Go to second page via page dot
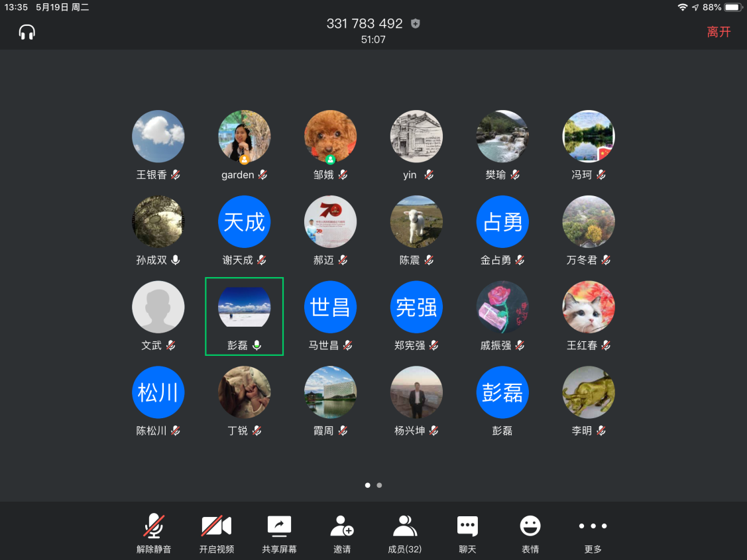747x560 pixels. (x=379, y=485)
